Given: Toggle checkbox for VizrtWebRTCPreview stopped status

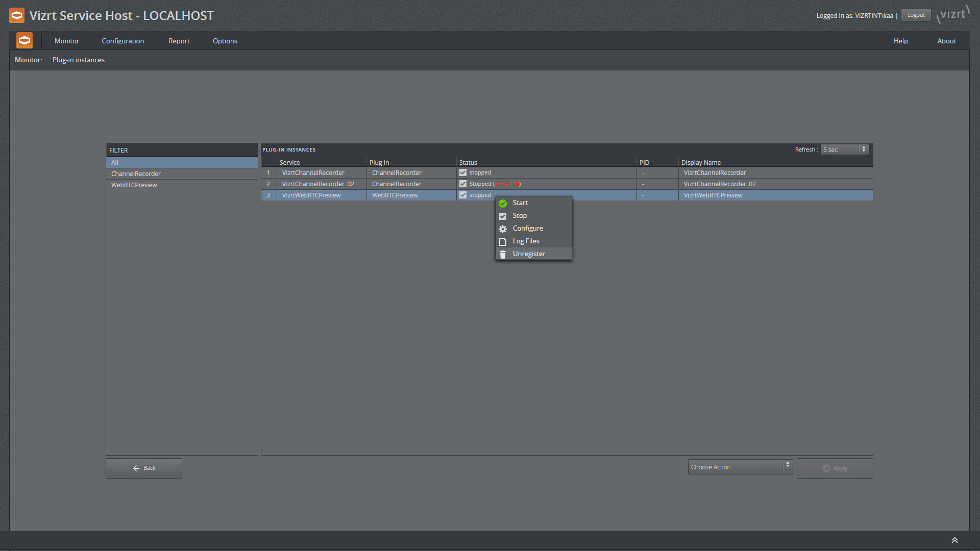Looking at the screenshot, I should (x=462, y=194).
